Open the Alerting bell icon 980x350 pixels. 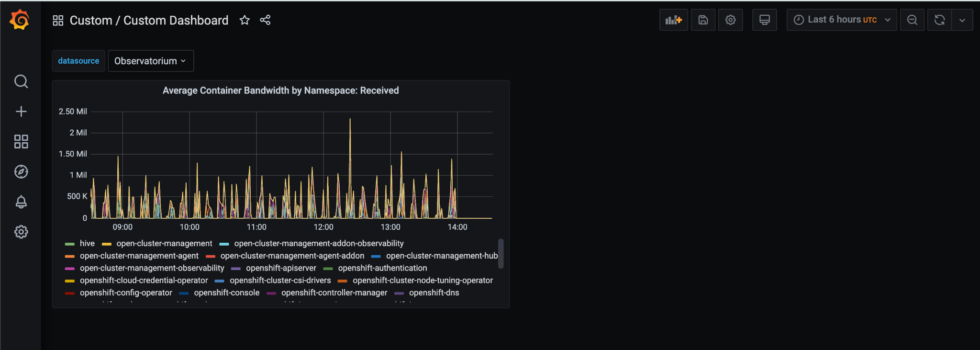21,202
